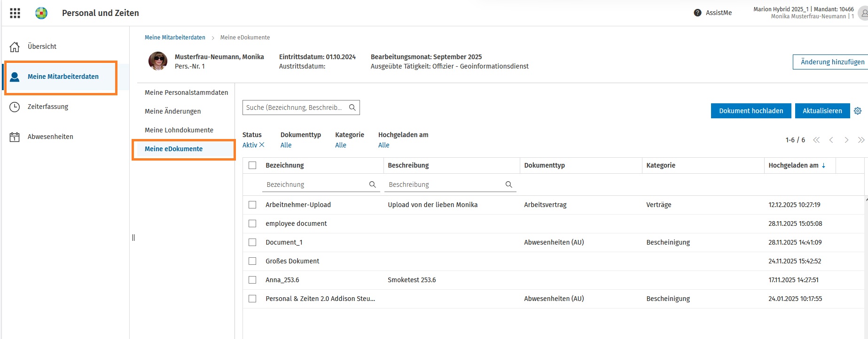Click the Änderung hinzufügen button
Viewport: 868px width, 339px height.
830,62
